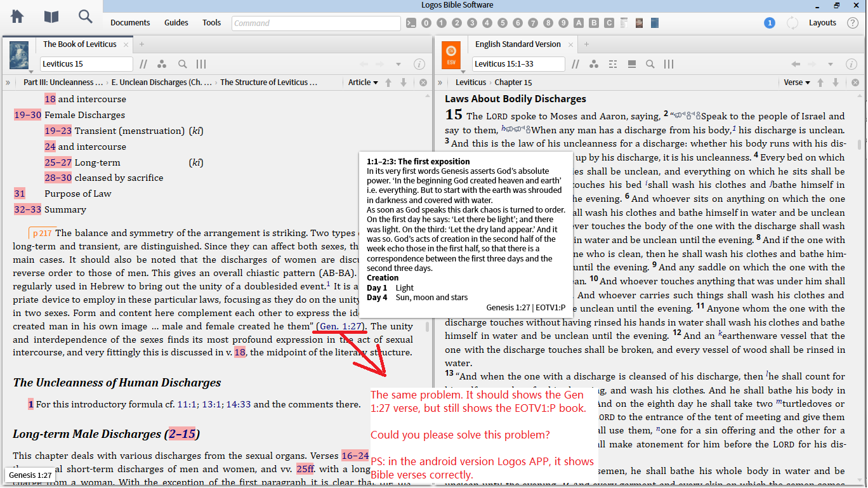Click the Leviticus 15 reference box
Image resolution: width=868 pixels, height=488 pixels.
[x=87, y=64]
